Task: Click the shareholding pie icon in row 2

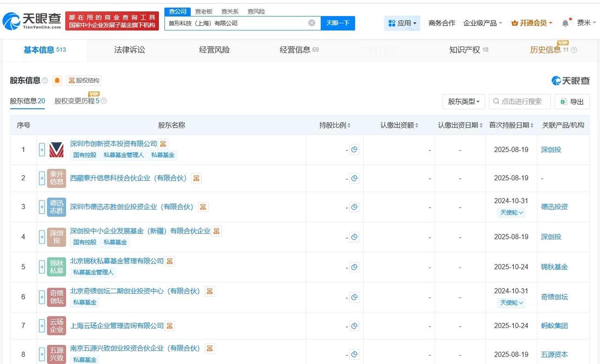Action: [x=354, y=178]
